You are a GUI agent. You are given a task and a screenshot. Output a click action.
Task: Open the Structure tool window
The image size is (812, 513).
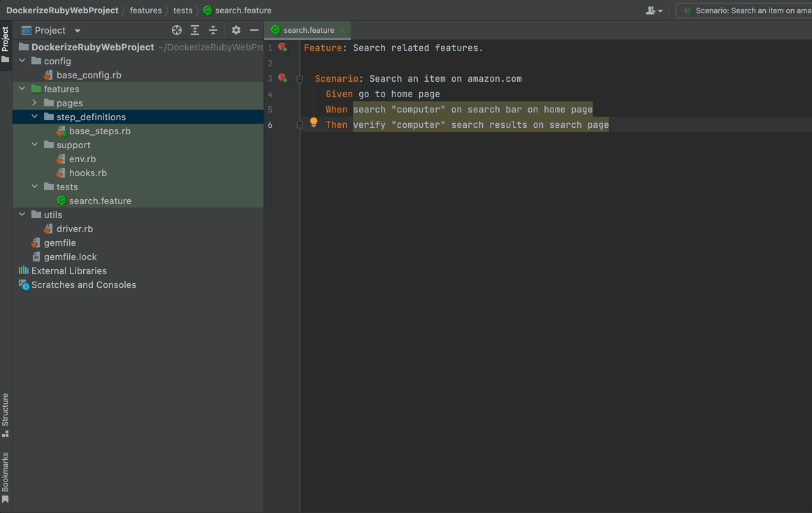(x=6, y=414)
